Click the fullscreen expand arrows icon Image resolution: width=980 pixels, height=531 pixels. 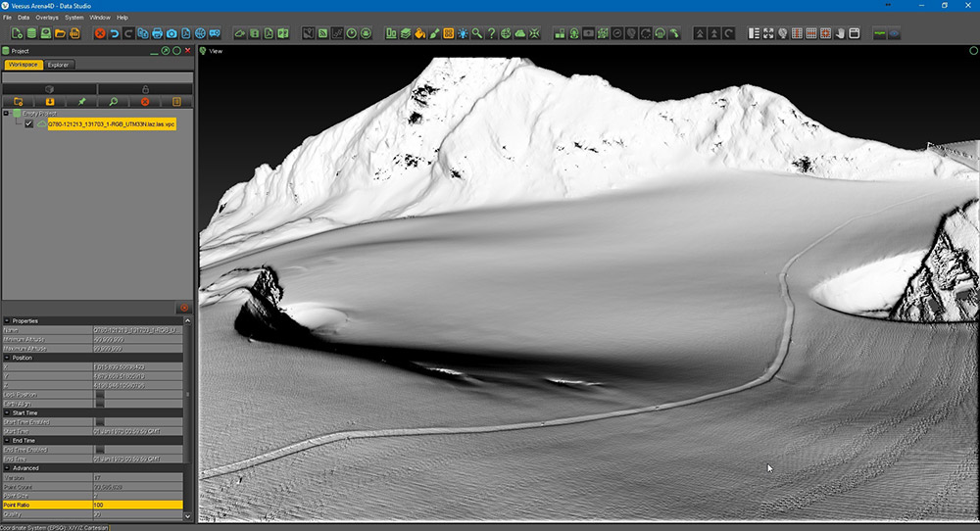[768, 33]
